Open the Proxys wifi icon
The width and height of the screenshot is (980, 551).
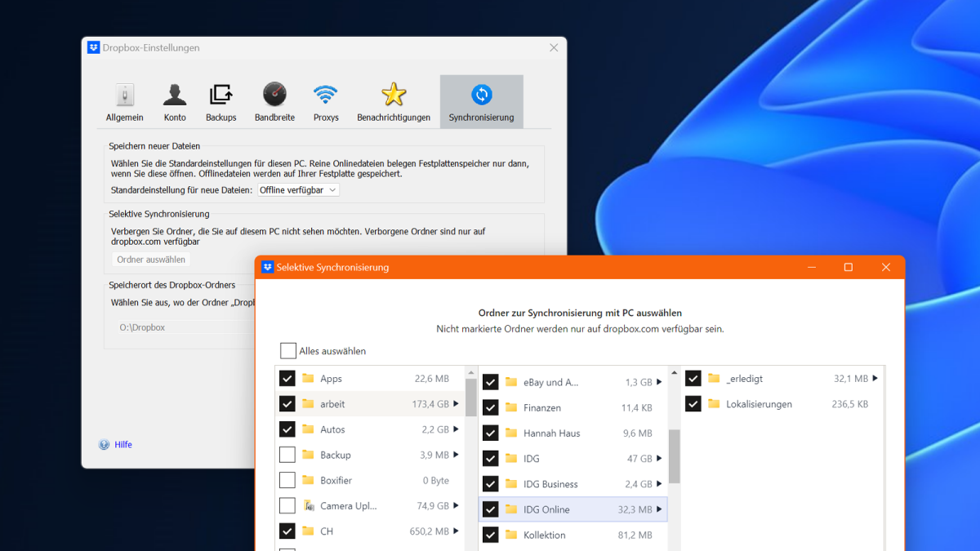(x=326, y=95)
